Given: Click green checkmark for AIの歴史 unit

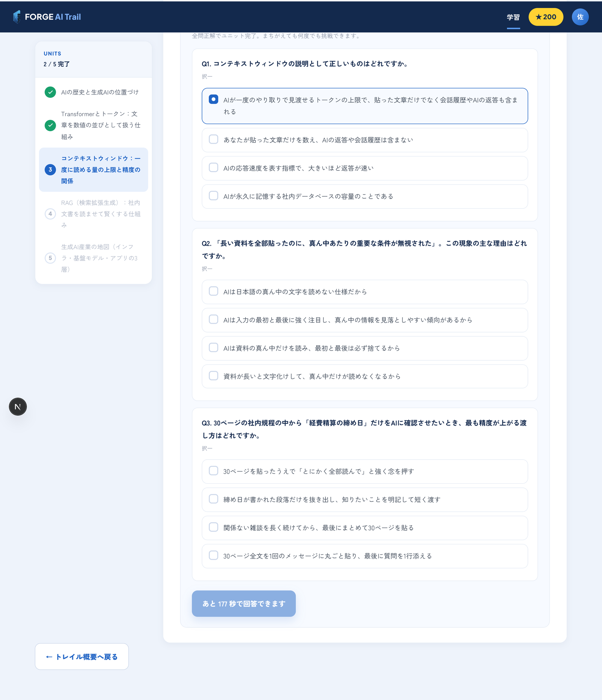Looking at the screenshot, I should 50,92.
